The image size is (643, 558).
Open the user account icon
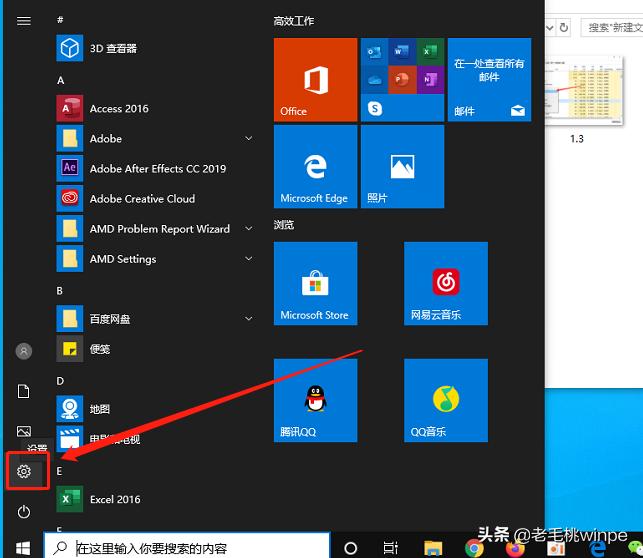[24, 351]
